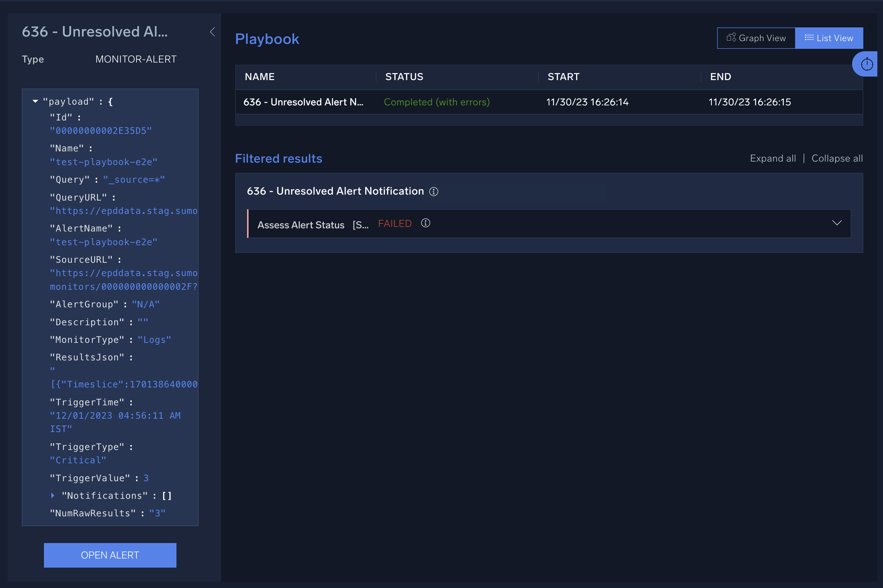Click the Expand all link
This screenshot has height=588, width=883.
(x=772, y=158)
